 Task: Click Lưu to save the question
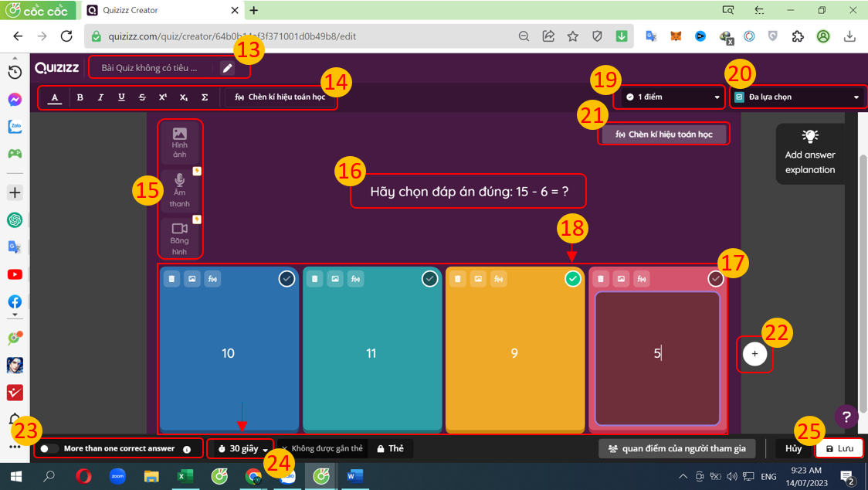click(x=839, y=448)
